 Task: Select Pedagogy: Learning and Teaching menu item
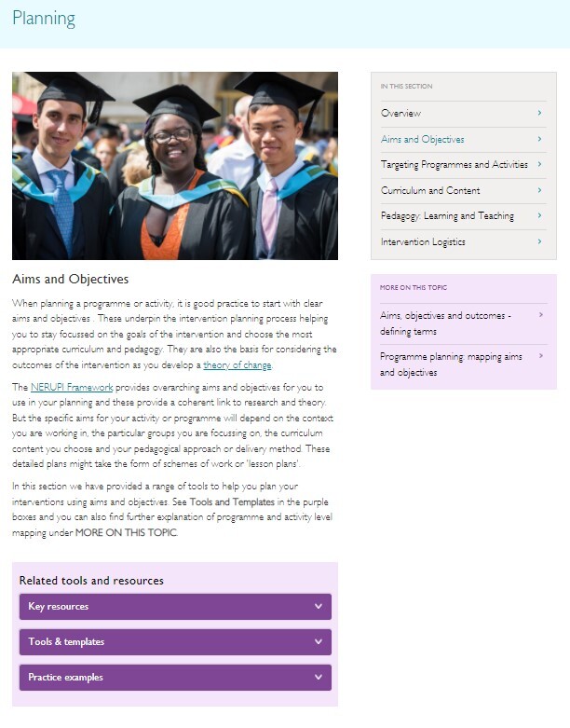pos(447,216)
